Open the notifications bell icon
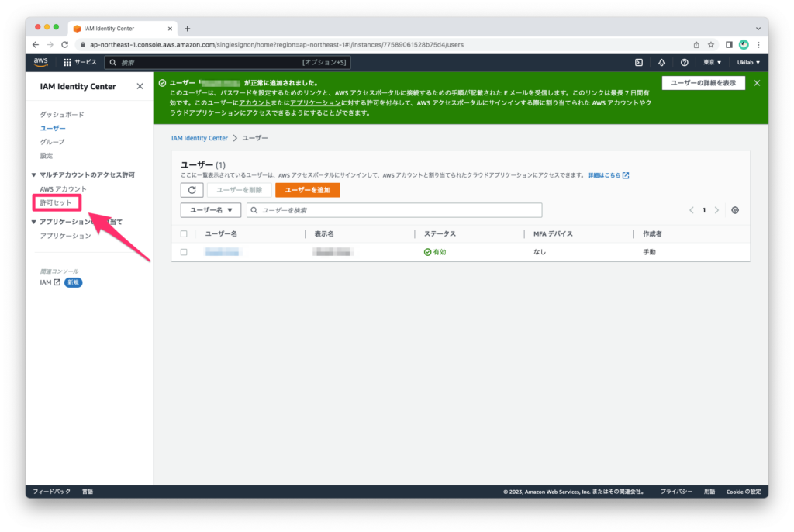The image size is (794, 532). 661,62
